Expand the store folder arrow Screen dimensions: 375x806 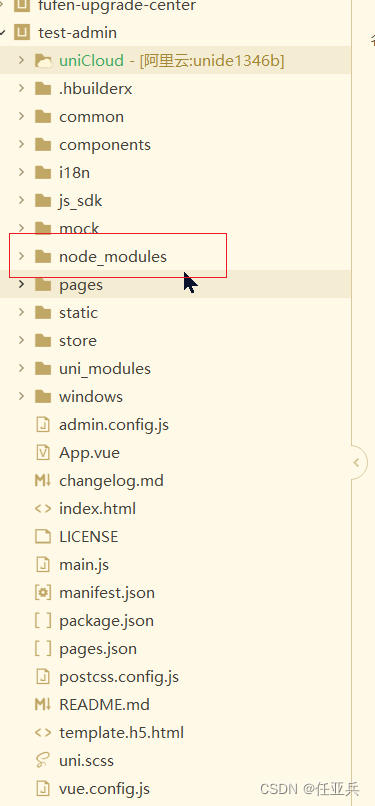(x=21, y=340)
